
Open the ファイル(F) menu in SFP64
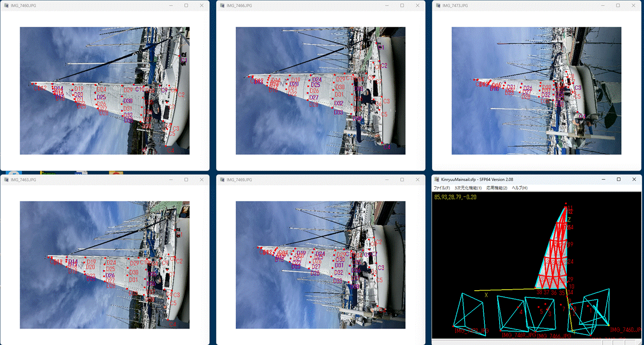[x=442, y=188]
